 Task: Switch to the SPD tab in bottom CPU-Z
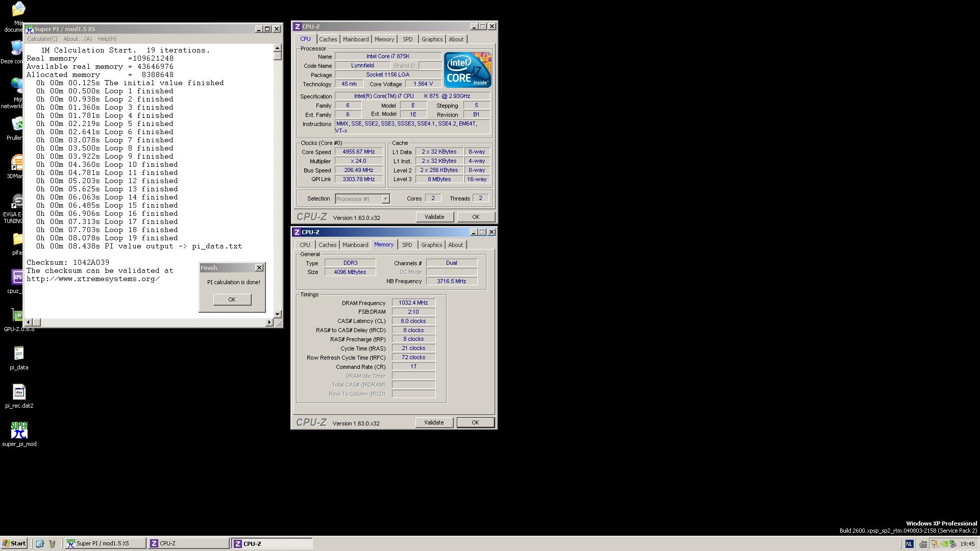[407, 245]
